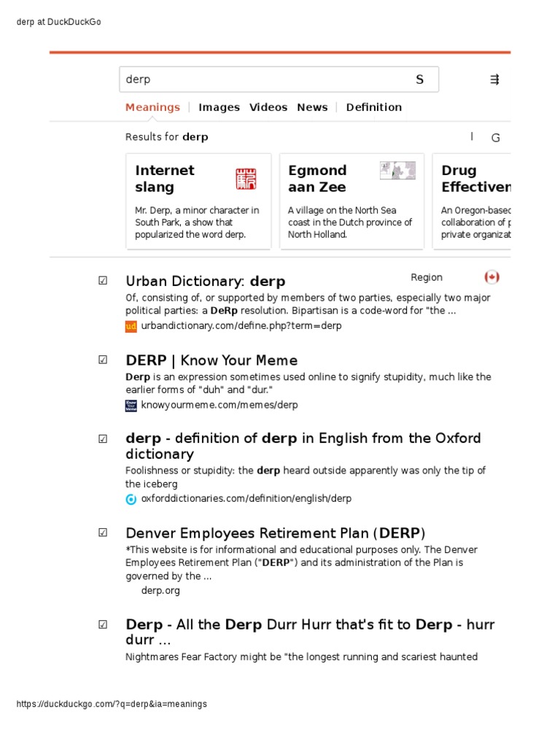Click knowyourmeme.com/memes/derp URL
This screenshot has height=747, width=560.
tap(219, 405)
